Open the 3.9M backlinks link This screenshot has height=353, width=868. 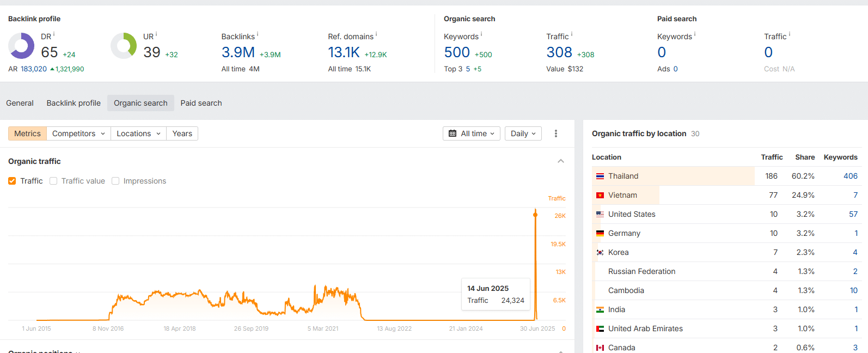click(238, 52)
